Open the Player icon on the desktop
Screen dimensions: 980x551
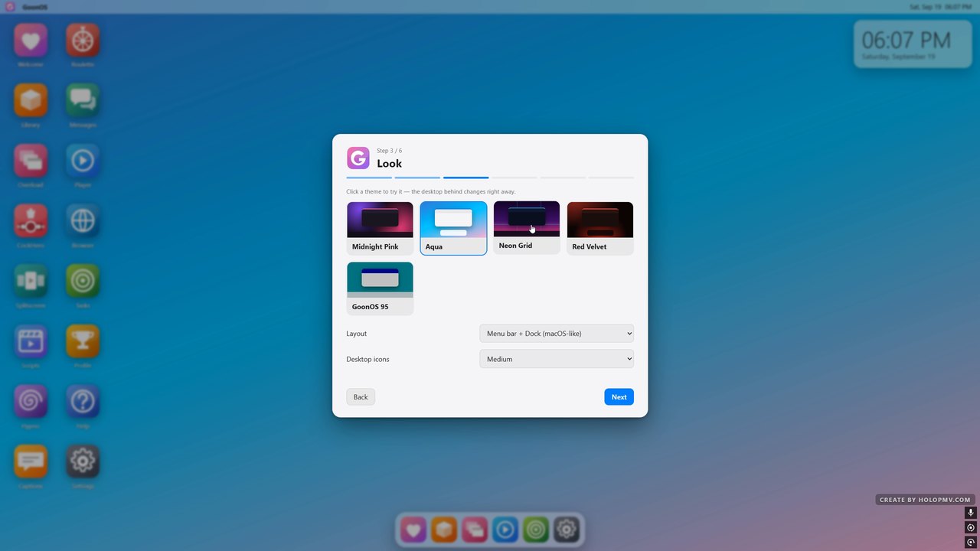point(83,161)
